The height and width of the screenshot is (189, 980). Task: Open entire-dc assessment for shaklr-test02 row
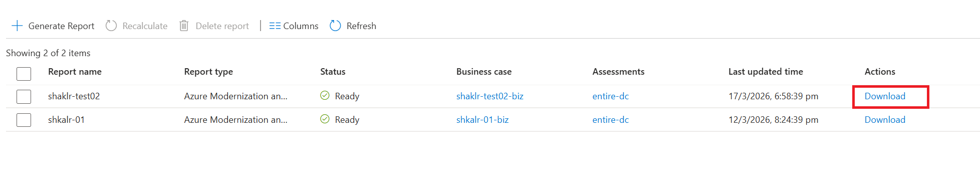click(x=610, y=96)
